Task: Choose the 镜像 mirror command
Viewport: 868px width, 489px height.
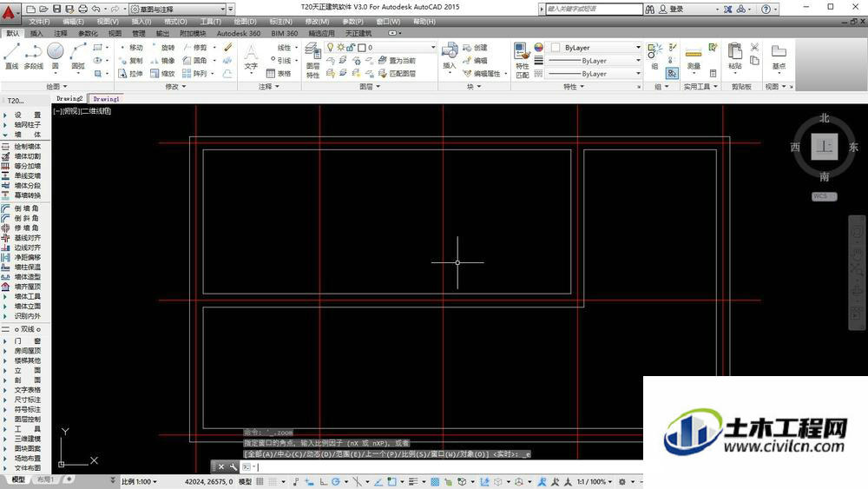Action: 163,60
